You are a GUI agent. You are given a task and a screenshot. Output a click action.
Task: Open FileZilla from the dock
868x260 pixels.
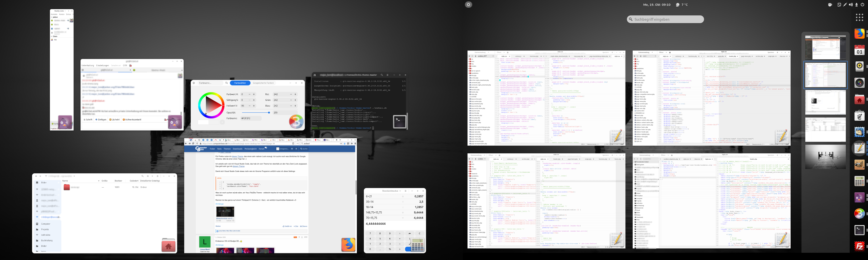click(x=859, y=246)
